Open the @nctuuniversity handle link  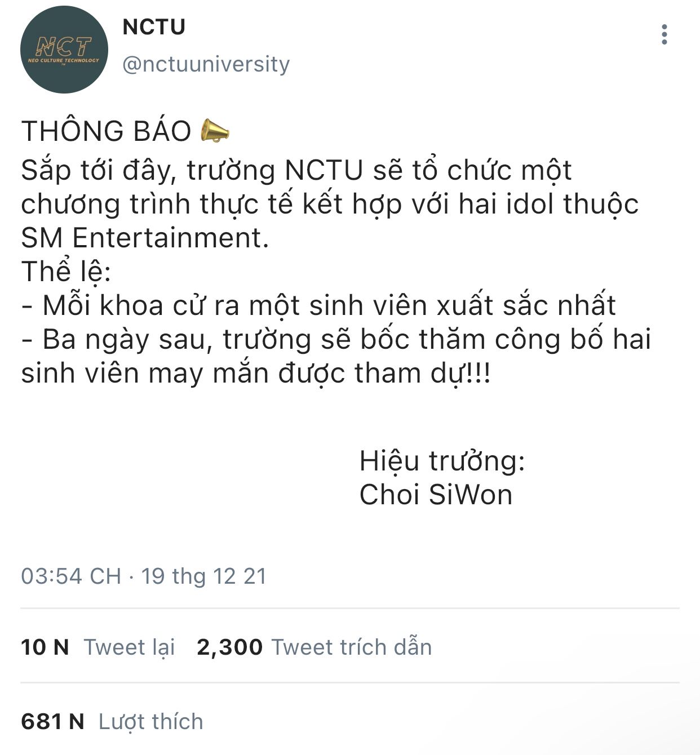[206, 64]
